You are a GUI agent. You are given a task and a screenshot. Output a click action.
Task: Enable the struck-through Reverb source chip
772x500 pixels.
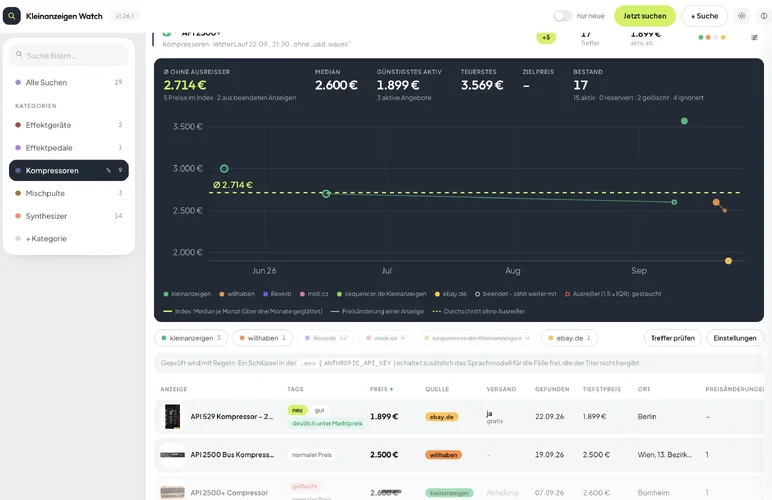point(326,338)
